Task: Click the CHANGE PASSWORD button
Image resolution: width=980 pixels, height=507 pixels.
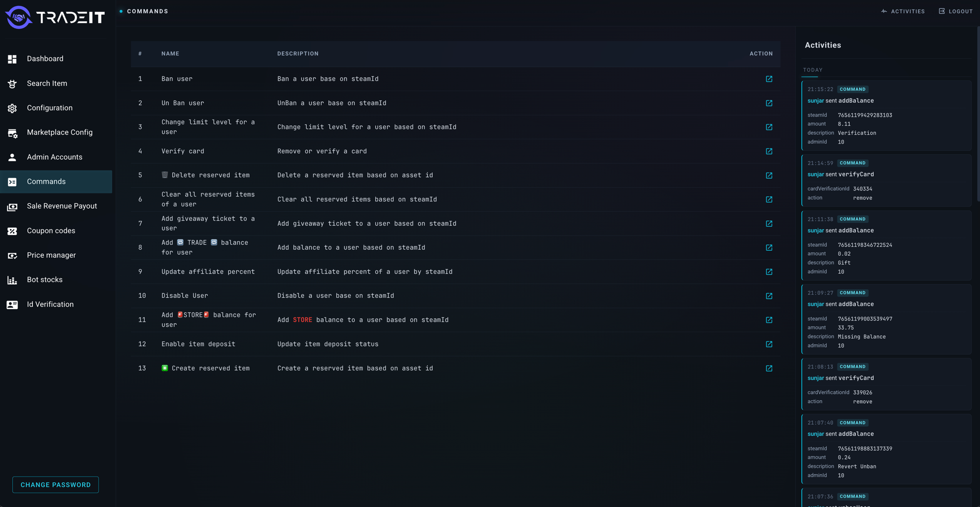Action: (55, 484)
